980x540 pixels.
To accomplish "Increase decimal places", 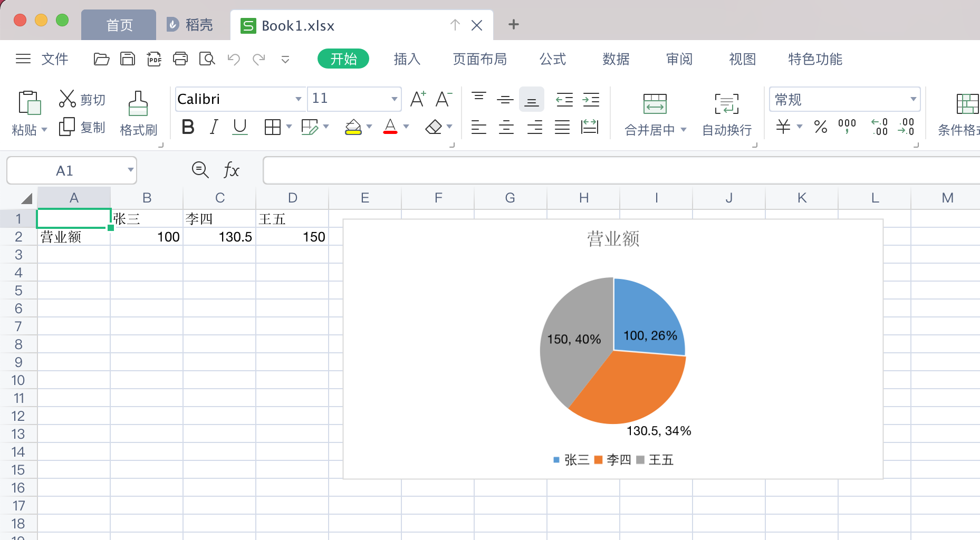I will (x=880, y=127).
